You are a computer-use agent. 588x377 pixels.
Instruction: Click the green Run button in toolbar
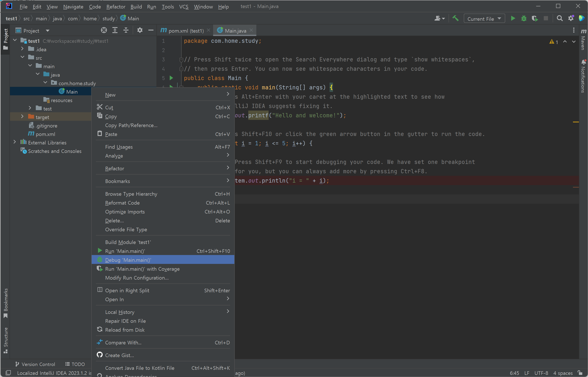click(513, 19)
